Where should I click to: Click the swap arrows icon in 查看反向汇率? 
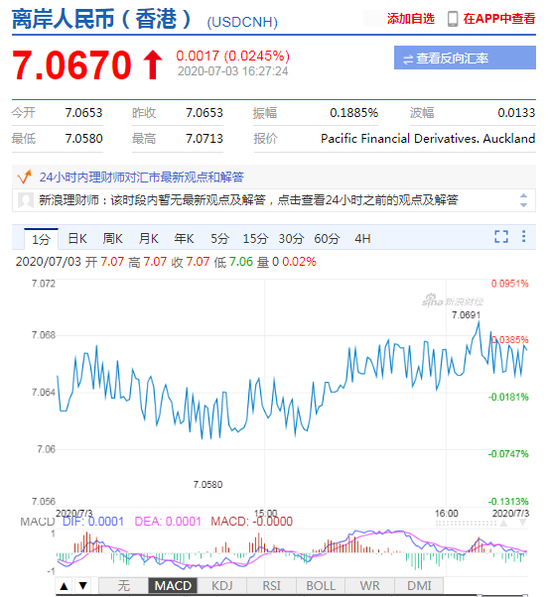pyautogui.click(x=408, y=59)
